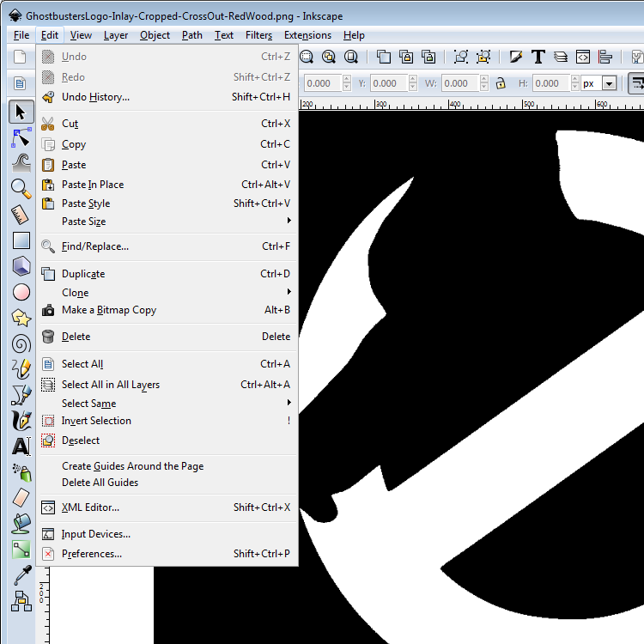644x644 pixels.
Task: Expand the Clone submenu
Action: [x=167, y=293]
